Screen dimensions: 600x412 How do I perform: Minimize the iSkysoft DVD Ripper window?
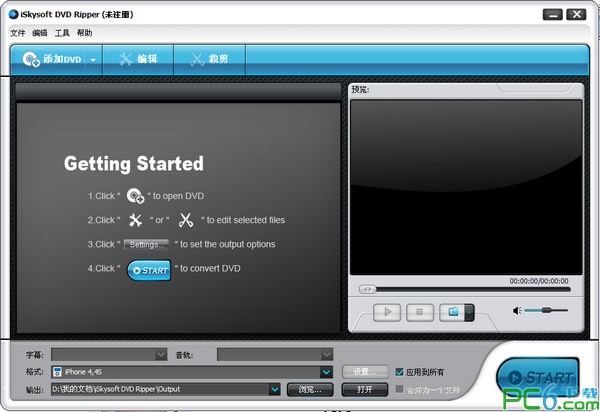point(553,15)
